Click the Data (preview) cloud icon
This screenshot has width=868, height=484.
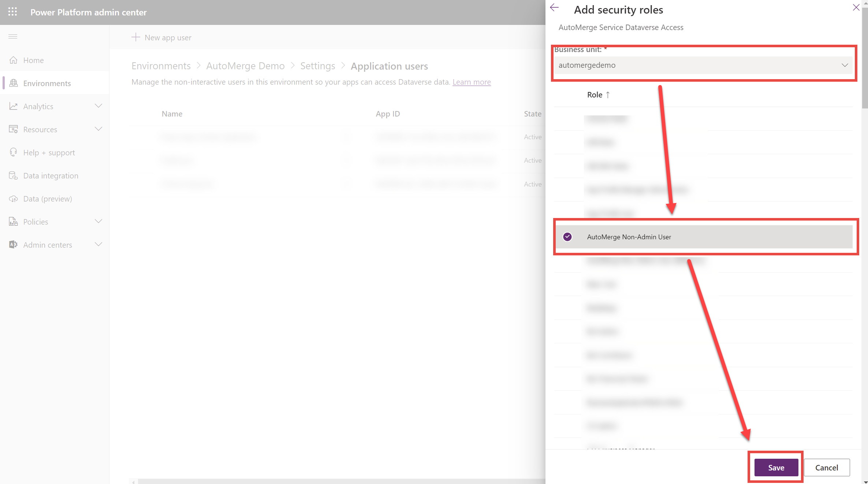pos(14,198)
